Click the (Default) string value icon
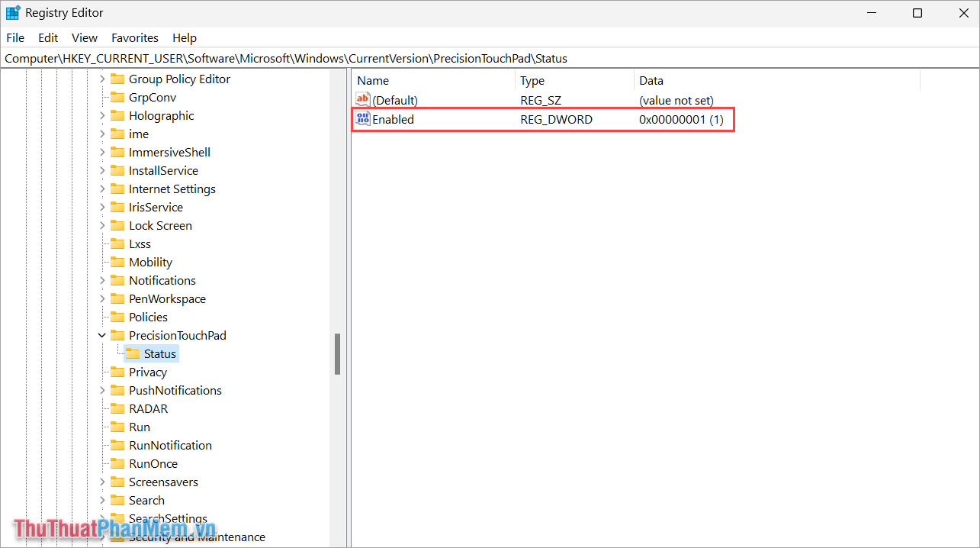The width and height of the screenshot is (980, 548). pos(363,100)
